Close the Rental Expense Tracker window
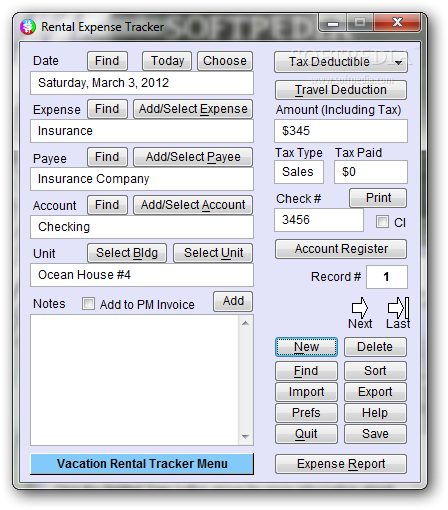Image resolution: width=448 pixels, height=510 pixels. pyautogui.click(x=397, y=23)
